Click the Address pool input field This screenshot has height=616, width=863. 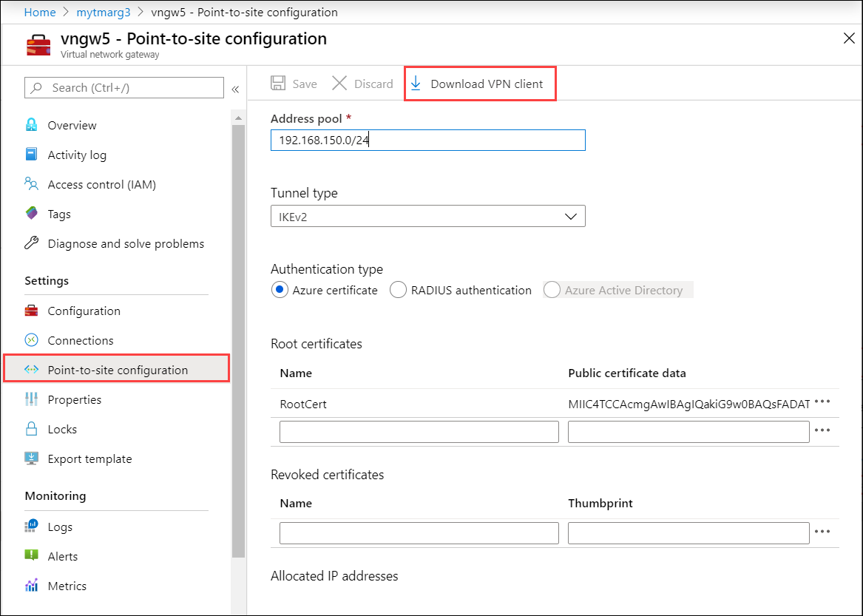click(x=427, y=140)
